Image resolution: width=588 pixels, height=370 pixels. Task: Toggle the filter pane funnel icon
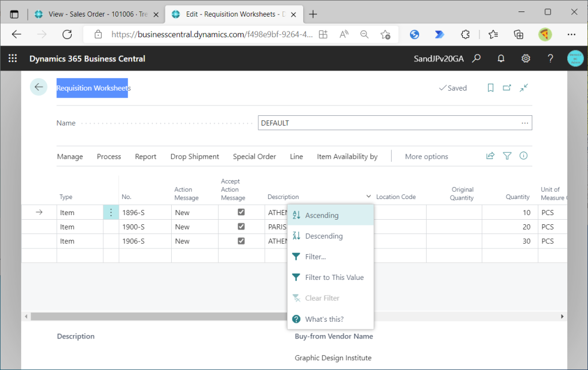click(x=507, y=156)
